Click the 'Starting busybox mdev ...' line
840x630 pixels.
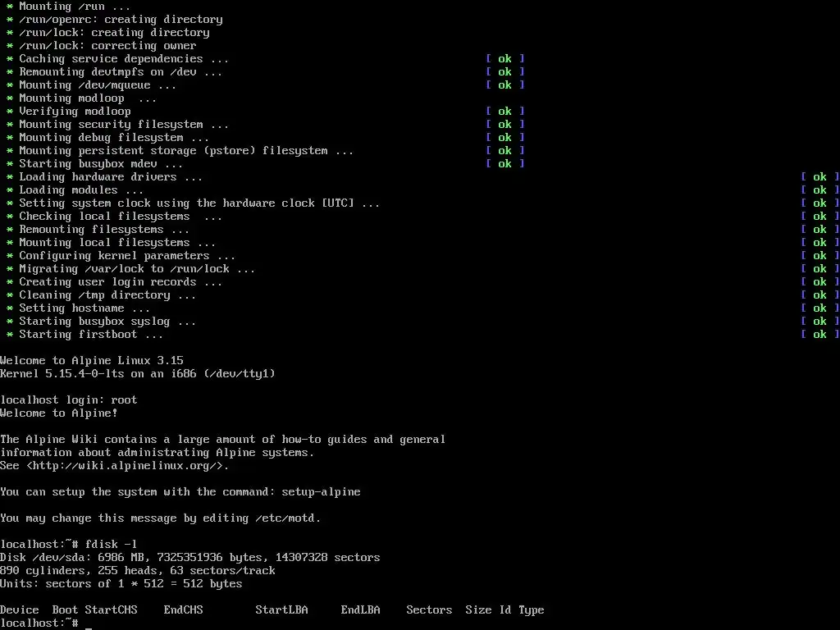pos(95,164)
